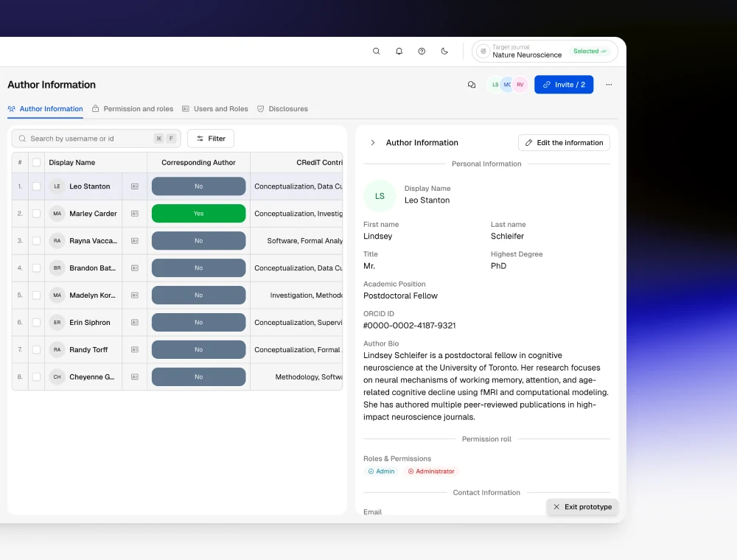
Task: Click ORCID ID #0000-0002-4187-9321
Action: tap(409, 326)
